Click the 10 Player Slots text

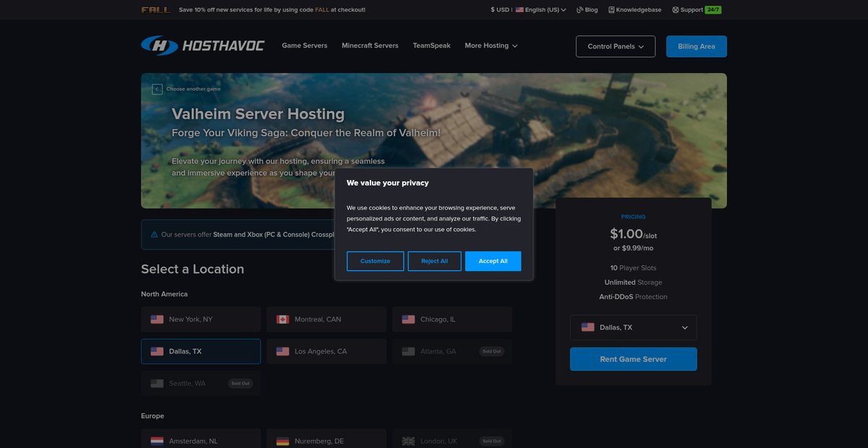634,268
